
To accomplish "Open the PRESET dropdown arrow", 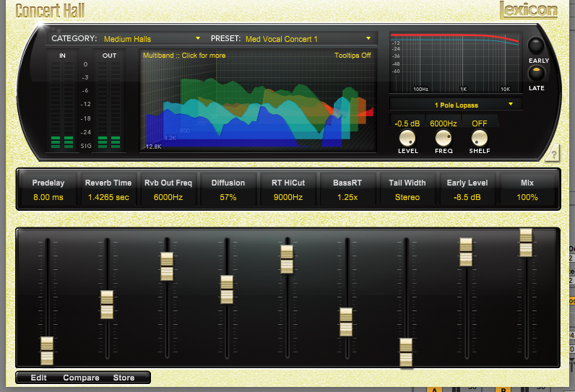I will pyautogui.click(x=368, y=38).
